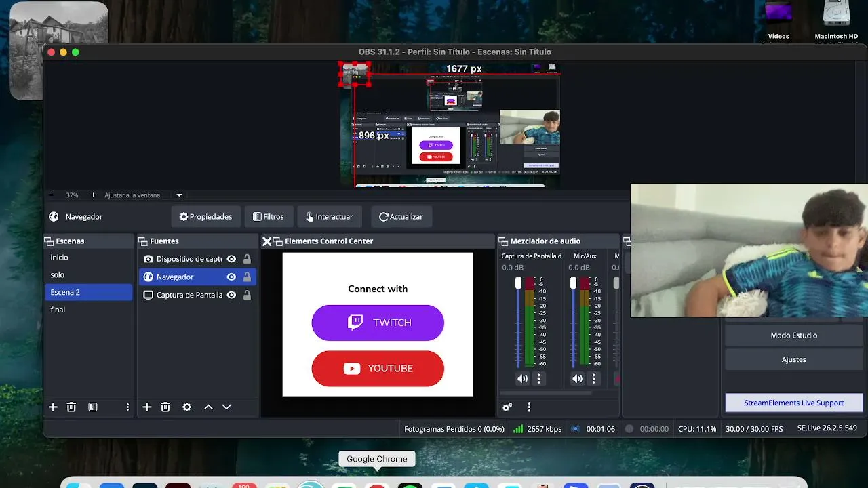Open Captura de Pantalla audio options menu
The image size is (868, 488).
click(539, 379)
